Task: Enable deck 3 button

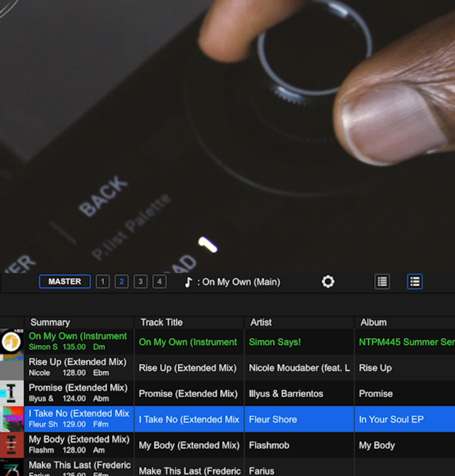Action: coord(140,282)
